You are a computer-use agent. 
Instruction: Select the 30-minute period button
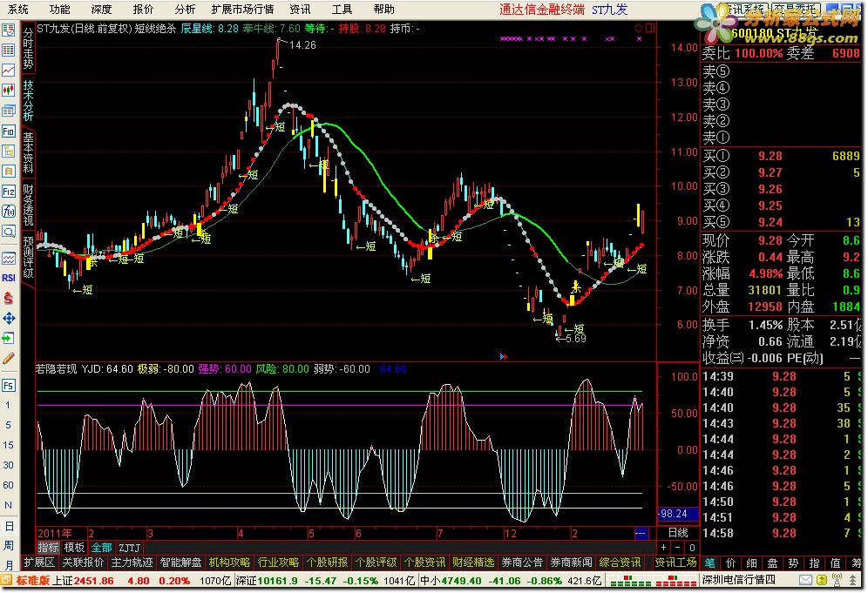9,465
